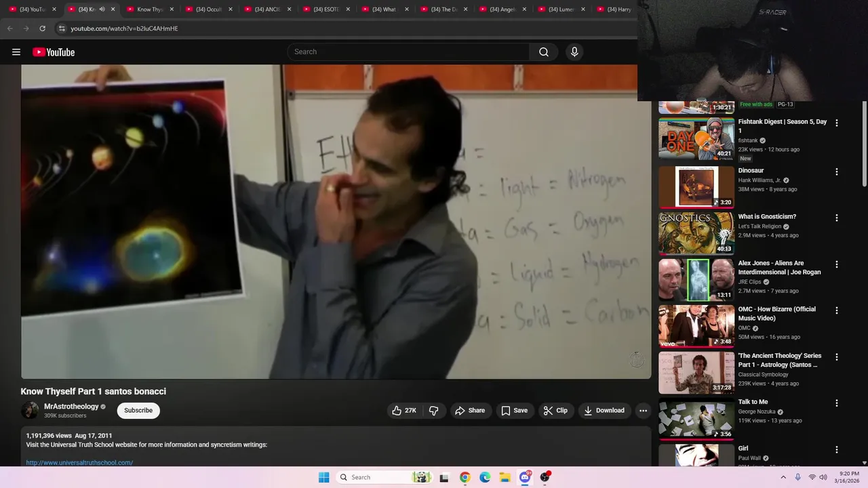
Task: Open MrAstrotheology channel avatar
Action: (30, 411)
